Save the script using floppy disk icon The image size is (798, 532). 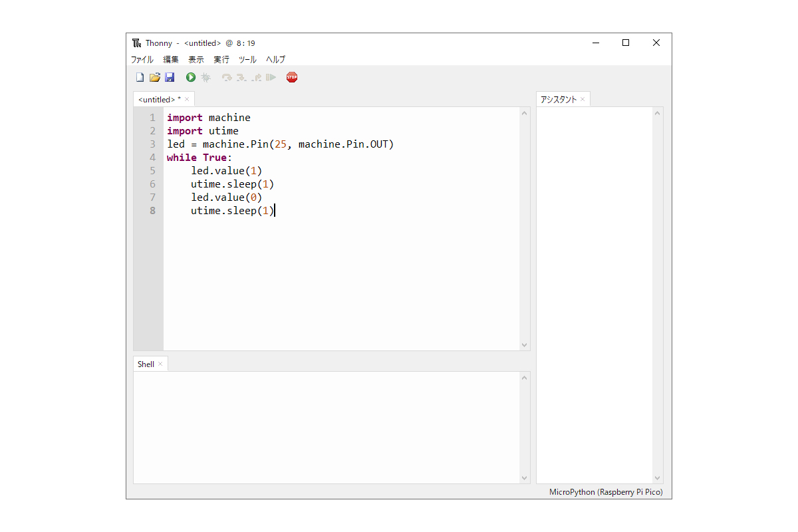pyautogui.click(x=170, y=78)
